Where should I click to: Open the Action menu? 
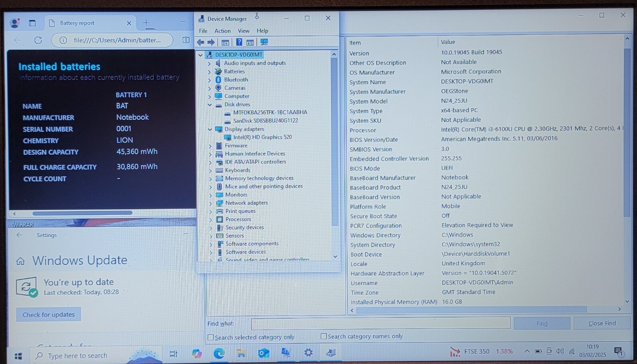click(x=223, y=31)
